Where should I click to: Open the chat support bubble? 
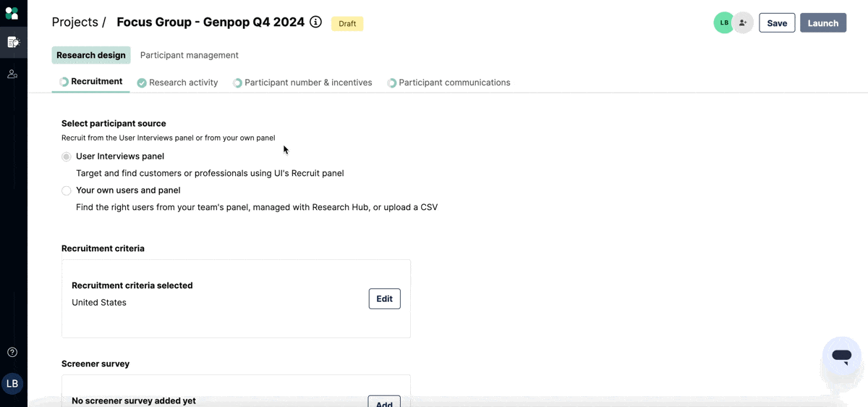(x=841, y=356)
